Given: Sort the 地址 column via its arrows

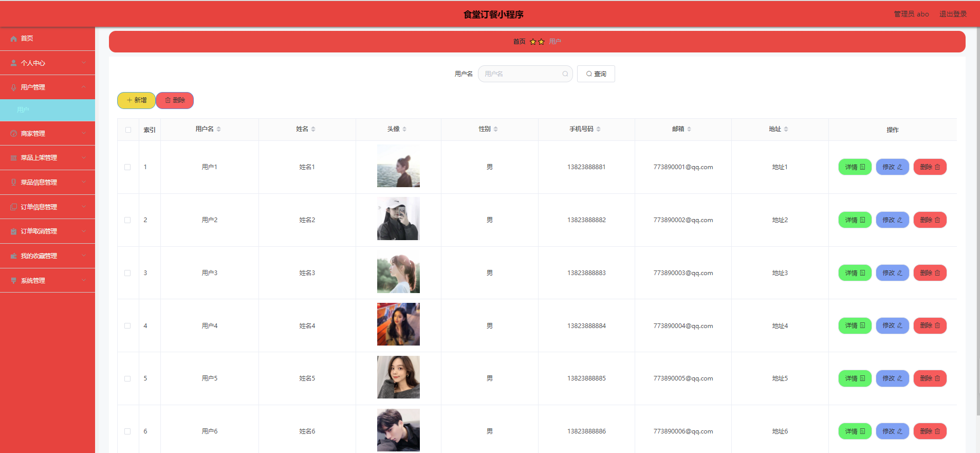Looking at the screenshot, I should tap(786, 129).
